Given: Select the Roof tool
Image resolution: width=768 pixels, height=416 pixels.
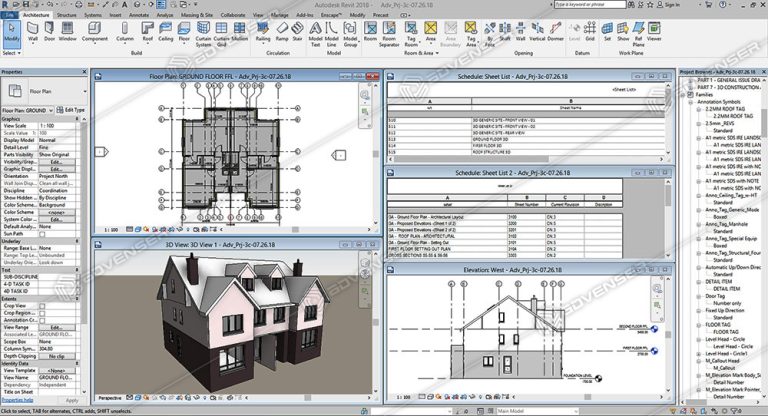Looking at the screenshot, I should [147, 31].
